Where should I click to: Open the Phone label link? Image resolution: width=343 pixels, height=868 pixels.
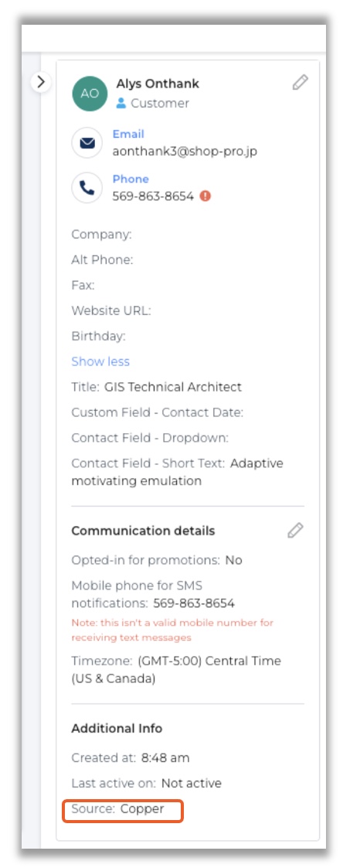[x=131, y=179]
